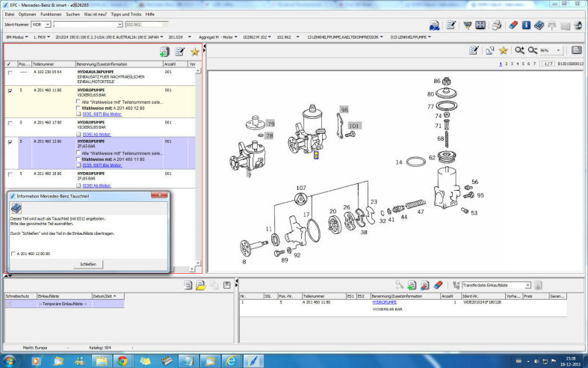Go to diagram page 7
The width and height of the screenshot is (588, 368).
click(x=534, y=64)
